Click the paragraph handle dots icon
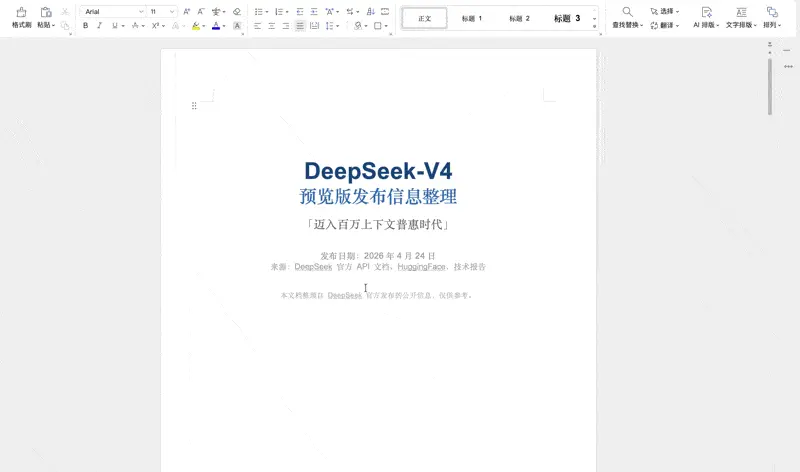The height and width of the screenshot is (472, 800). point(194,106)
